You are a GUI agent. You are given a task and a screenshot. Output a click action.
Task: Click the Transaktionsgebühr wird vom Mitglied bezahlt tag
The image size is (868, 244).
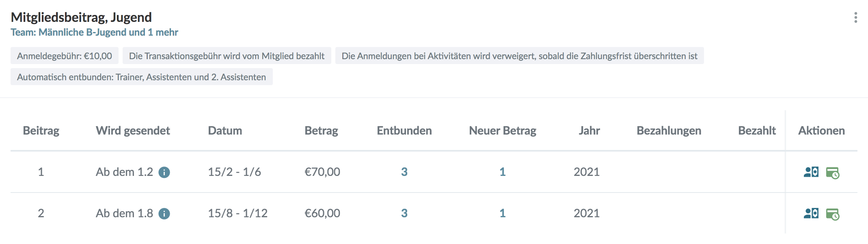point(227,56)
